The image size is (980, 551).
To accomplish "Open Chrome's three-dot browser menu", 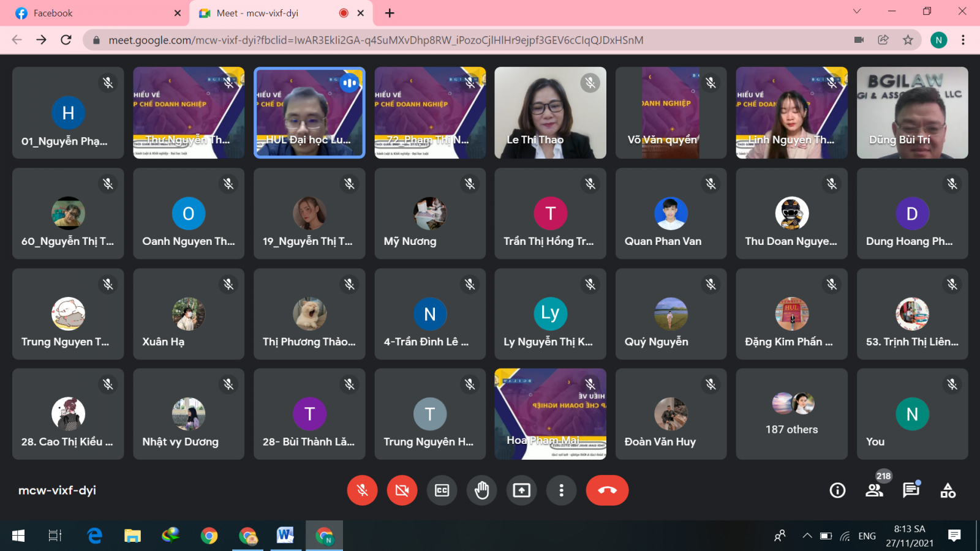I will coord(963,40).
